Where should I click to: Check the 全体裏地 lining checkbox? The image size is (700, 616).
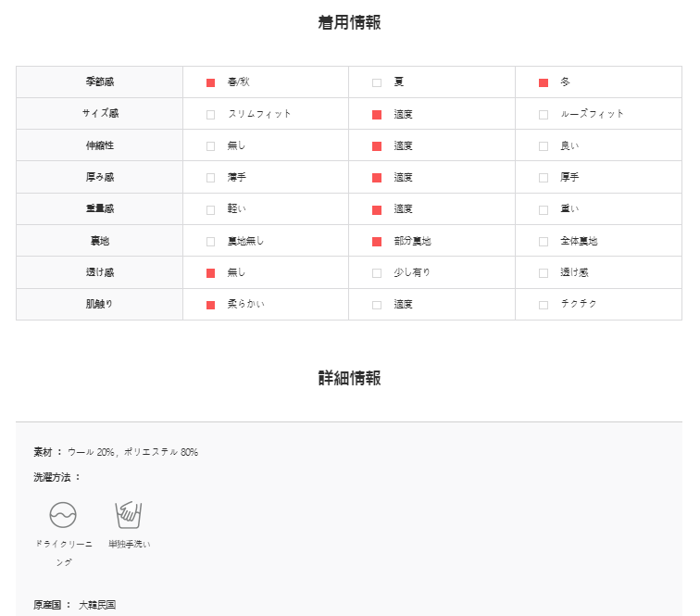pyautogui.click(x=544, y=242)
